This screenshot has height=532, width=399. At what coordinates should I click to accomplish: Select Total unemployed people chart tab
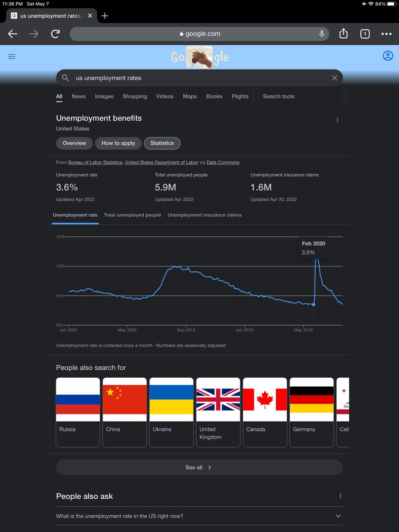(x=132, y=215)
